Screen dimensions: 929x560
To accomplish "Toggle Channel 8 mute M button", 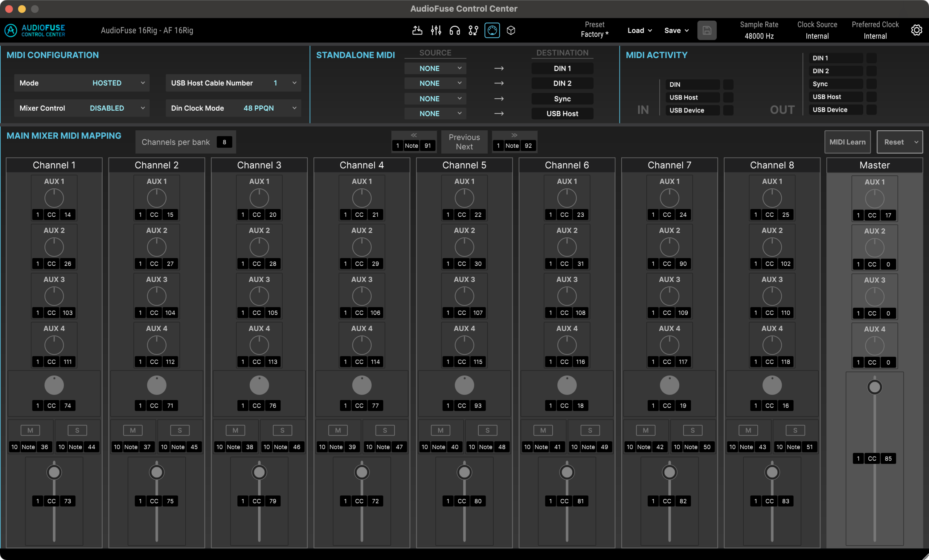I will [x=748, y=430].
